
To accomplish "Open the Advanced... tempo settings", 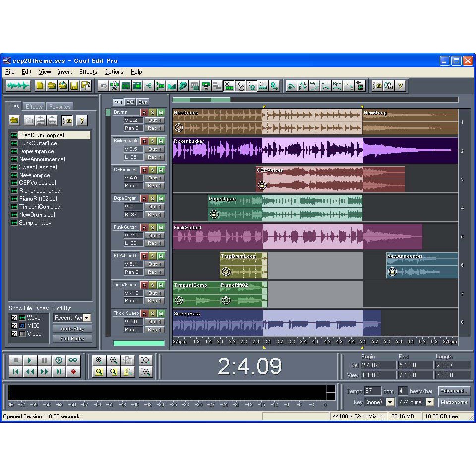I will (x=454, y=391).
